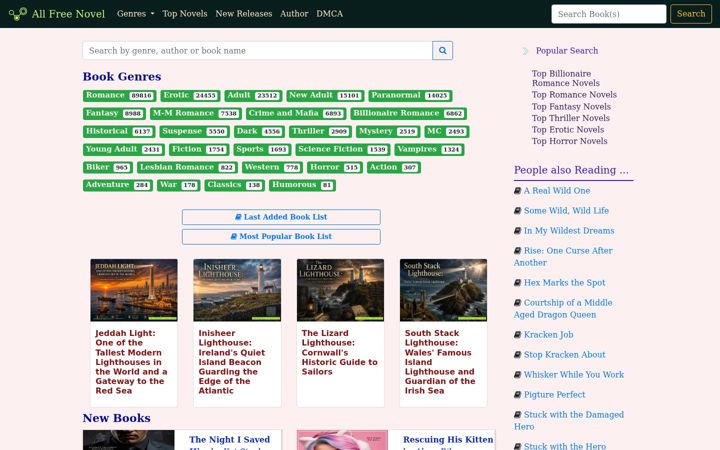Click the book icon next to Kracken Job
The width and height of the screenshot is (720, 450).
point(517,335)
